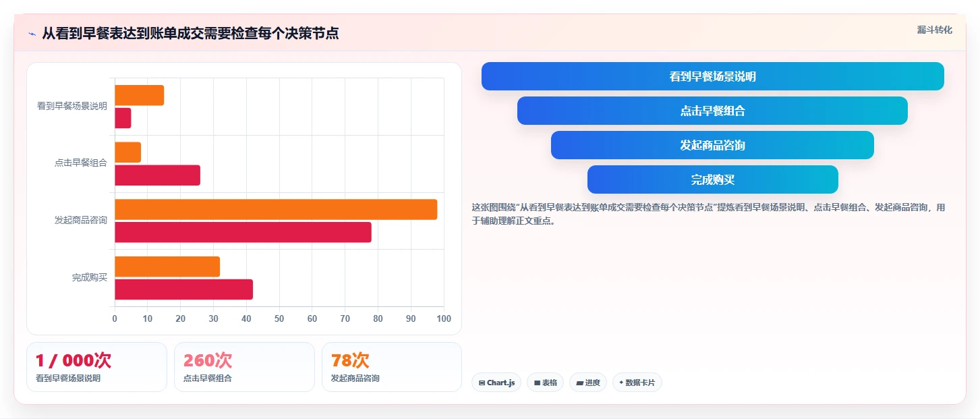Screen dimensions: 980x419
Task: Click the y-axis label 发起商品咨询
Action: pos(81,220)
